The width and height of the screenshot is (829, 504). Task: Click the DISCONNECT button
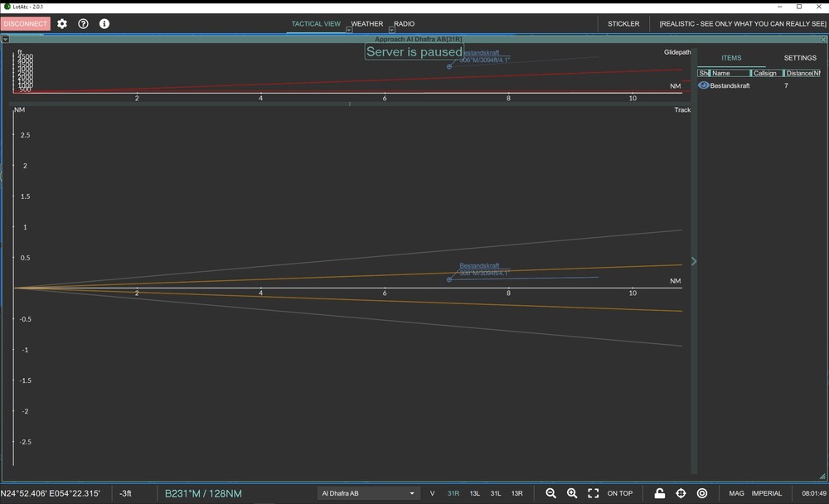tap(26, 24)
